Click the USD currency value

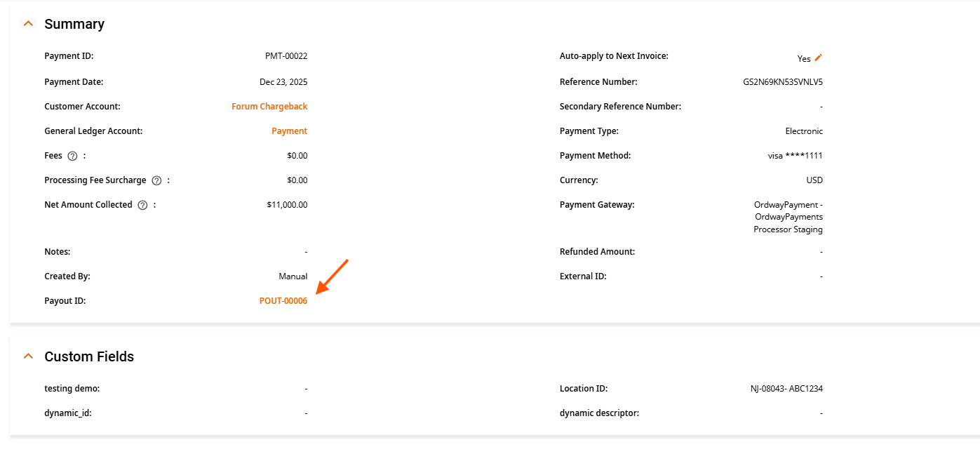(814, 180)
